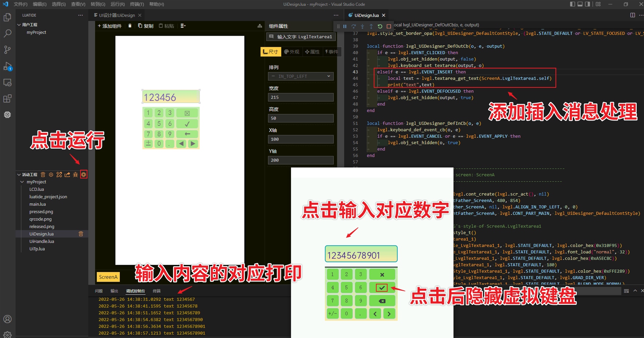Collapse the 用户工程 section

19,24
